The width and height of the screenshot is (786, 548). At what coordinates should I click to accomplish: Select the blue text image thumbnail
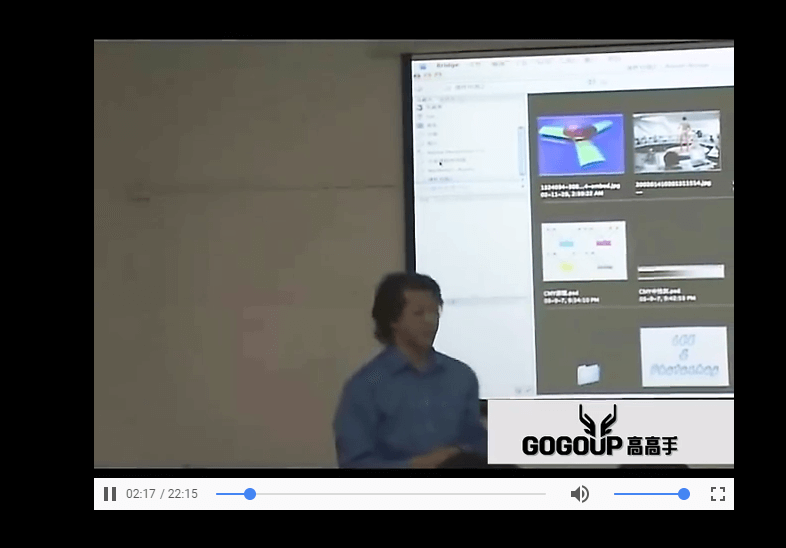684,356
